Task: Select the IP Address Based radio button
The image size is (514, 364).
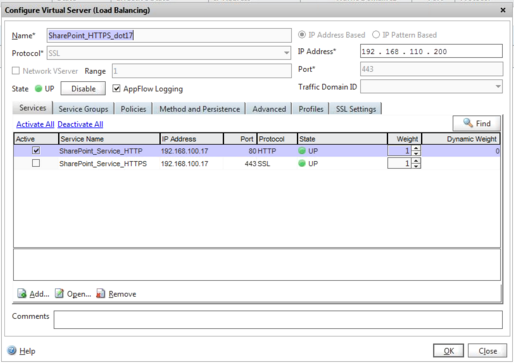Action: [x=302, y=35]
